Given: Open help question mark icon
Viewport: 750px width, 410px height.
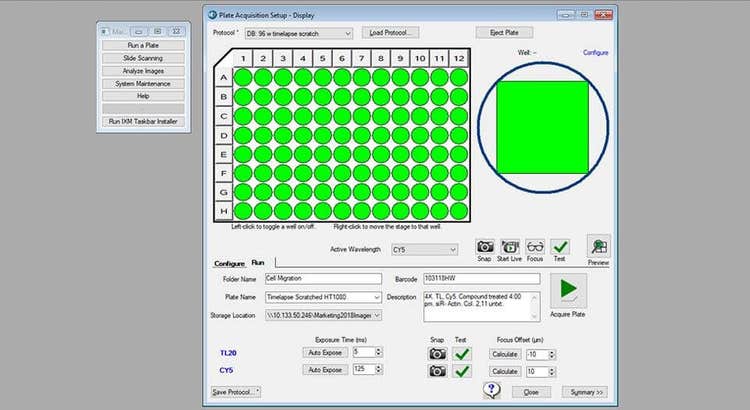Looking at the screenshot, I should click(x=491, y=390).
